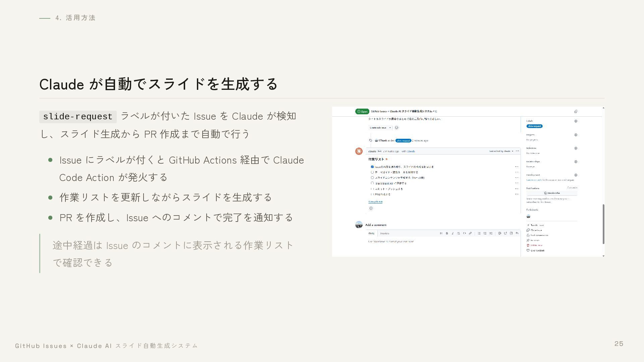
Task: Click the Claude bot avatar
Action: click(359, 151)
